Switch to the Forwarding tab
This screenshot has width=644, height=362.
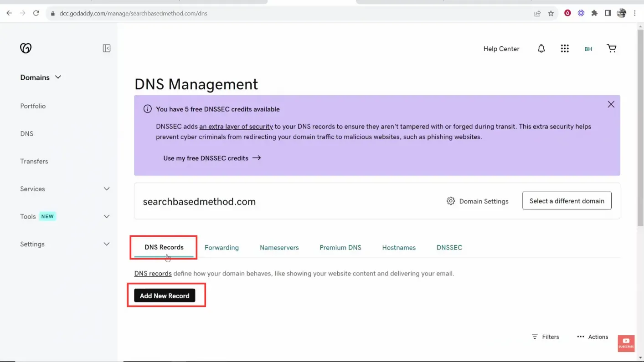222,248
